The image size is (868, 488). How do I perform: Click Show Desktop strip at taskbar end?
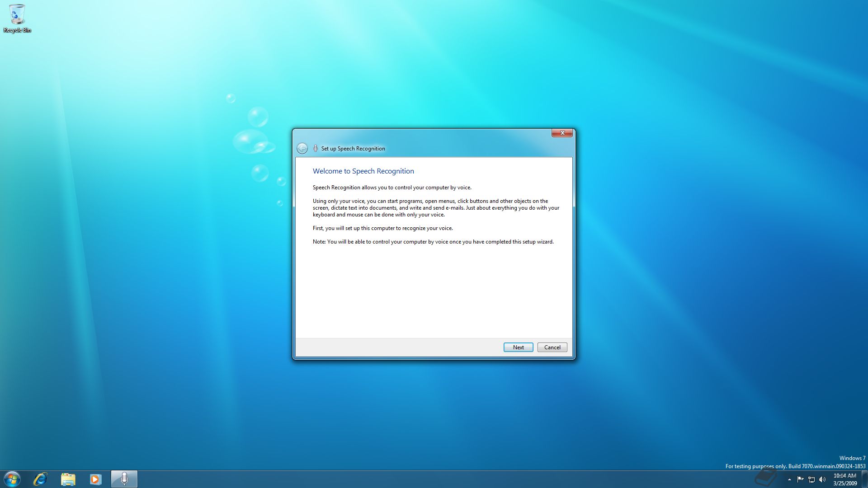click(864, 479)
